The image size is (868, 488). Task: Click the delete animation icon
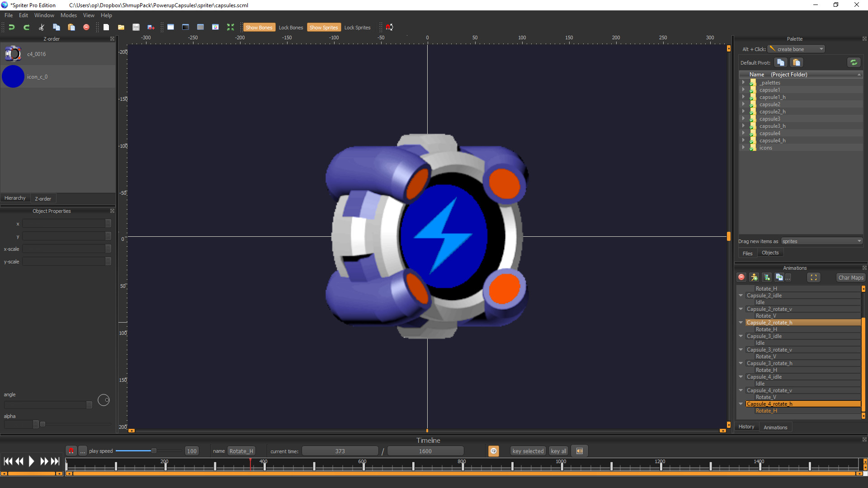click(741, 277)
